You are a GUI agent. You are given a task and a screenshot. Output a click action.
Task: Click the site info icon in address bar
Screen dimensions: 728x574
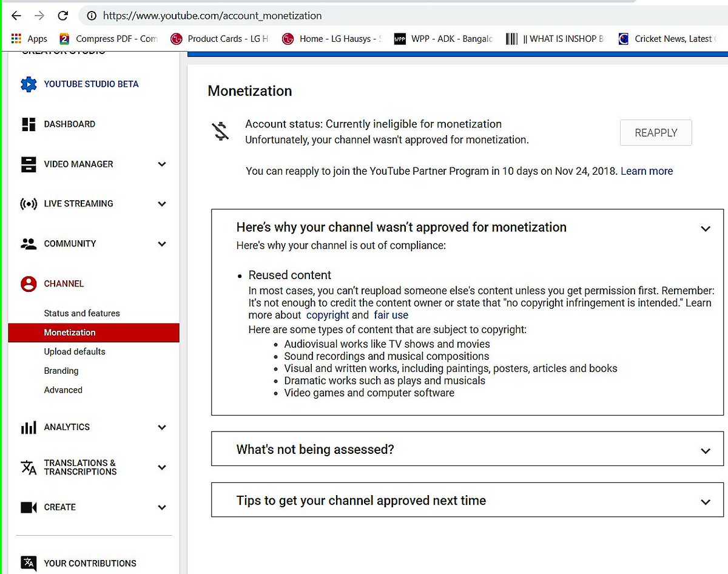(92, 16)
